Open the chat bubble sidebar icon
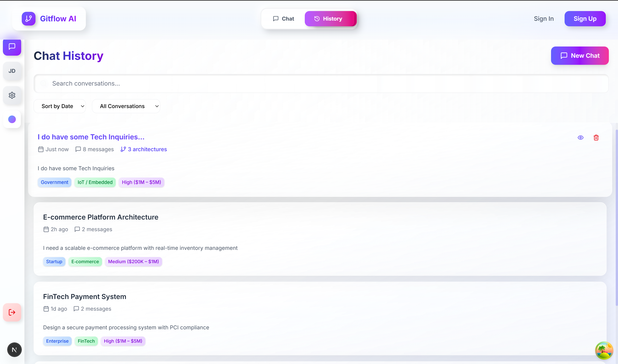Viewport: 618px width, 364px height. pyautogui.click(x=12, y=46)
